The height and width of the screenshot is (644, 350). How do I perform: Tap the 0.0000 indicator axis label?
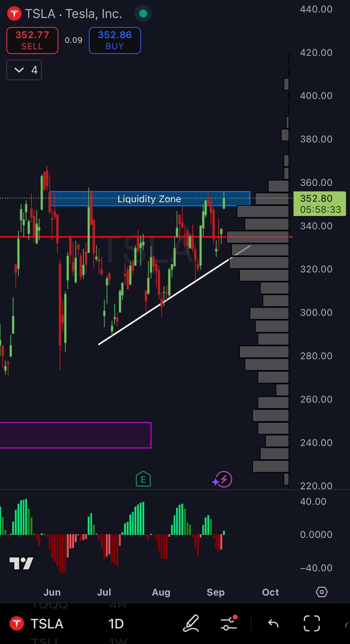click(316, 535)
